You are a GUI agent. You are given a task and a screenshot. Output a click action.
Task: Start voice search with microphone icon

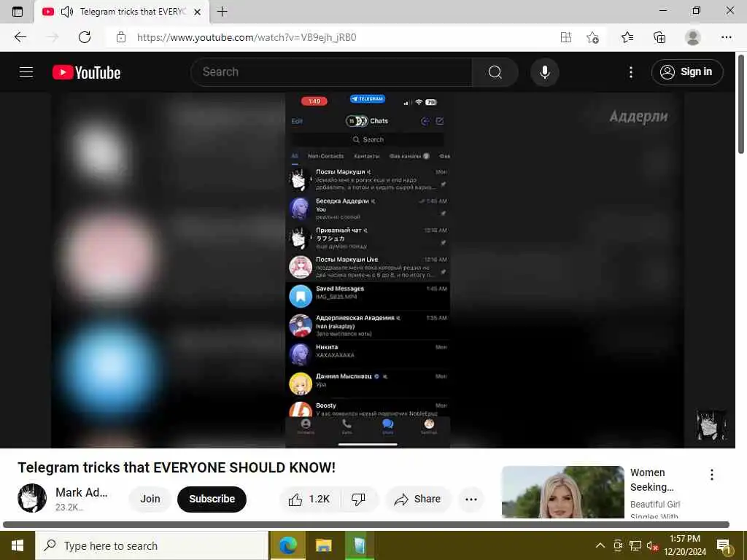coord(544,72)
